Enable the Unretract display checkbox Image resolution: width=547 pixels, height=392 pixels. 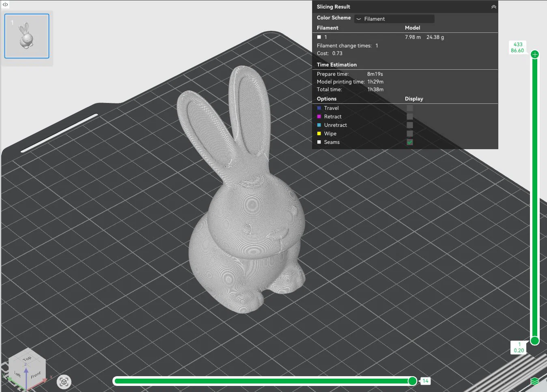point(410,125)
